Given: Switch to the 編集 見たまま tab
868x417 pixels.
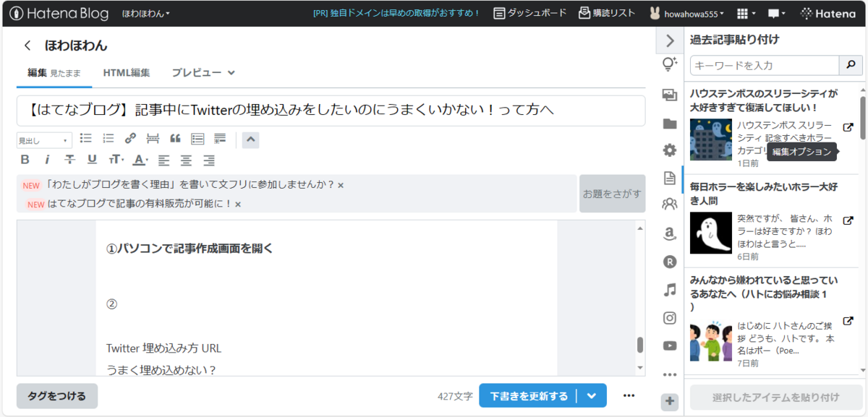Looking at the screenshot, I should tap(54, 72).
